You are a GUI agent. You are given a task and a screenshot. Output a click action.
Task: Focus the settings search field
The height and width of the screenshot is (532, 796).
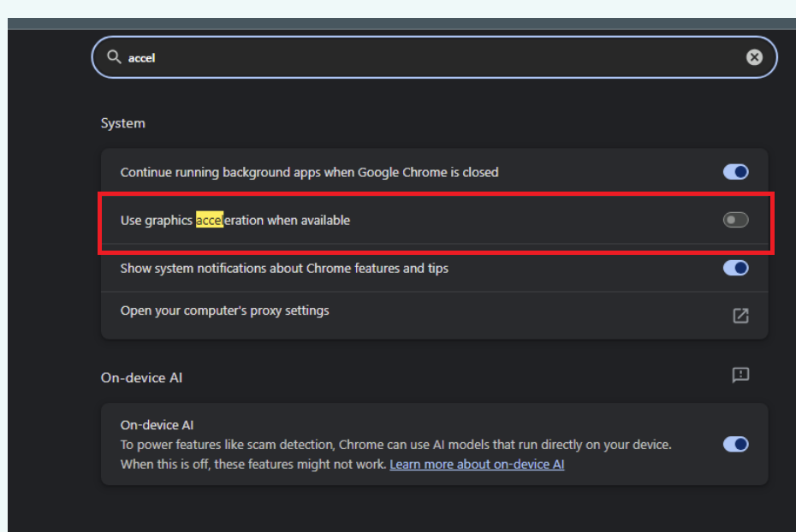tap(434, 57)
